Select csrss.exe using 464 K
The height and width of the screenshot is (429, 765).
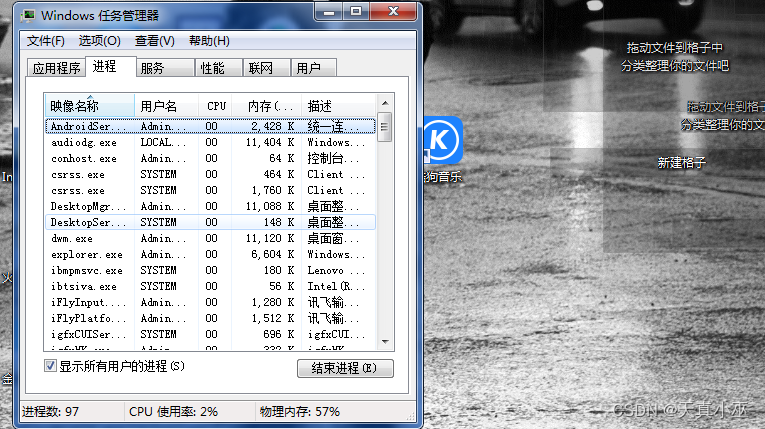210,174
